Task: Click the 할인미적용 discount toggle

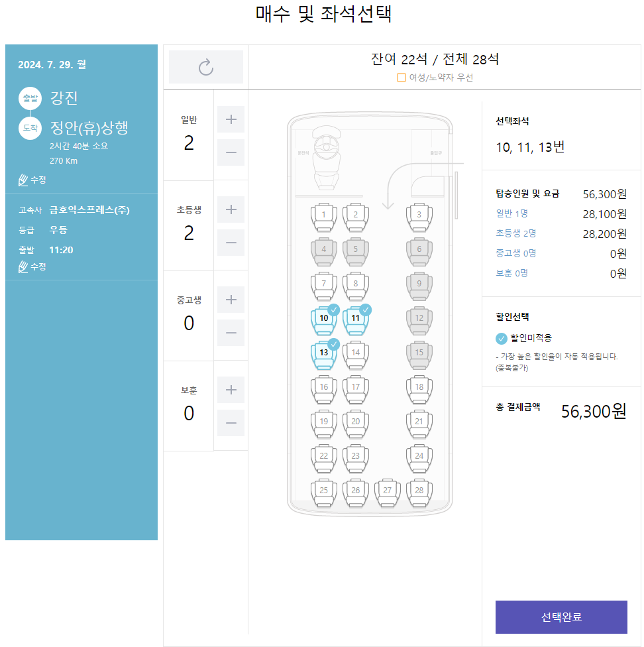Action: tap(501, 339)
